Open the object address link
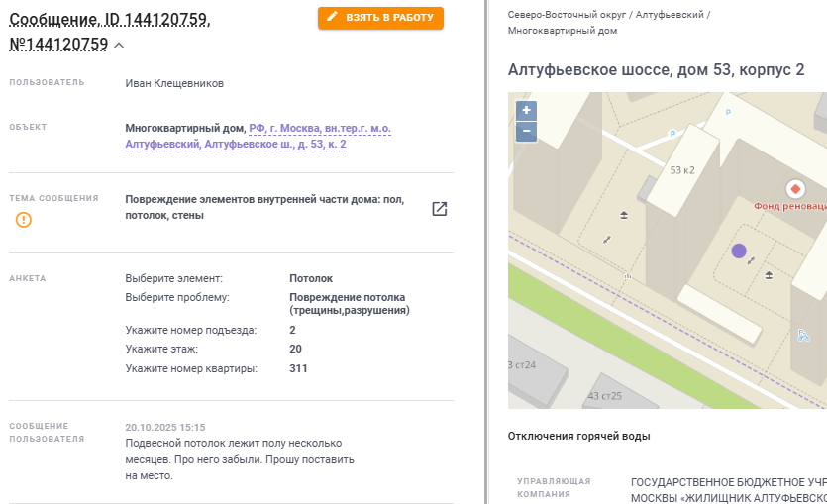This screenshot has width=827, height=504. pos(297,136)
